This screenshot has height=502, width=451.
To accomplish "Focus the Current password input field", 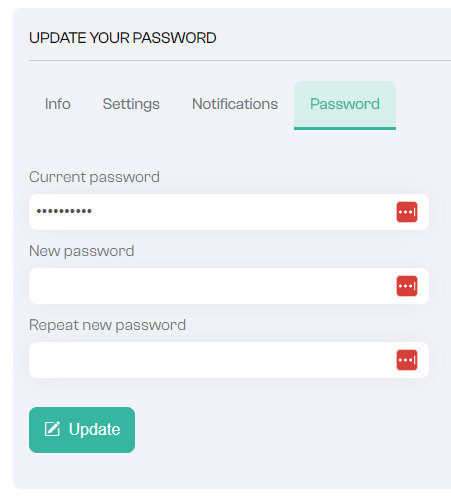I will coord(229,212).
